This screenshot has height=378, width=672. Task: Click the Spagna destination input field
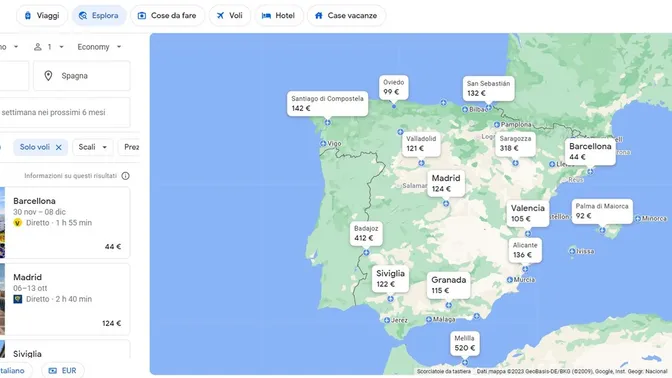[x=82, y=76]
